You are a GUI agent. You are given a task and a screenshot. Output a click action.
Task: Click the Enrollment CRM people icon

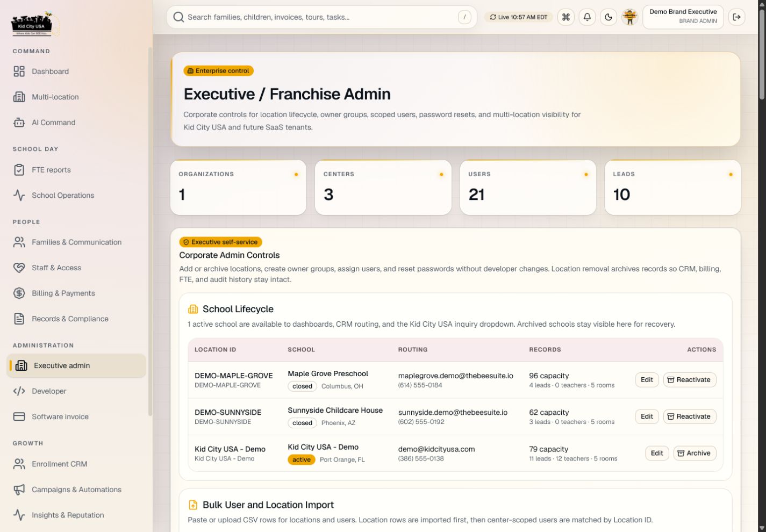[x=19, y=464]
